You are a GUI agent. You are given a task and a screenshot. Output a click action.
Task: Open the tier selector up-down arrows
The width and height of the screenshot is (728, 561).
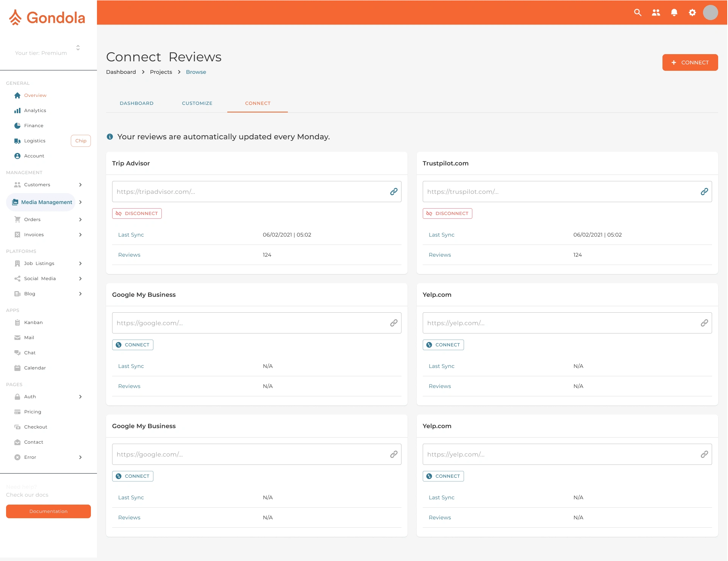click(78, 48)
